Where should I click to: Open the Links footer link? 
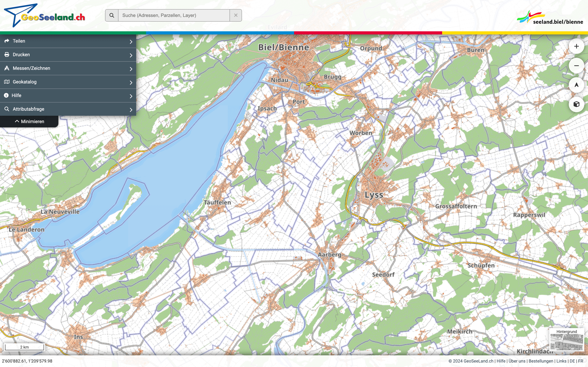point(561,361)
